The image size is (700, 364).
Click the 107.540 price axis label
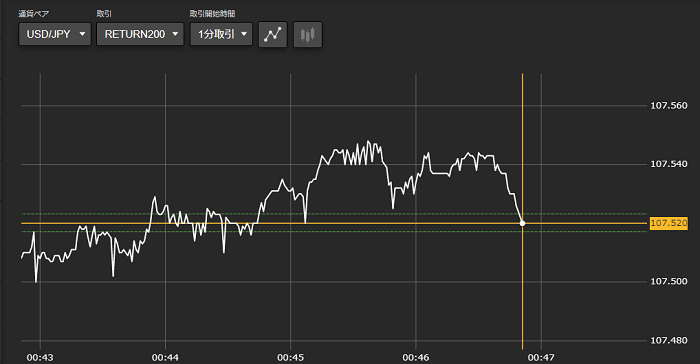(x=668, y=164)
